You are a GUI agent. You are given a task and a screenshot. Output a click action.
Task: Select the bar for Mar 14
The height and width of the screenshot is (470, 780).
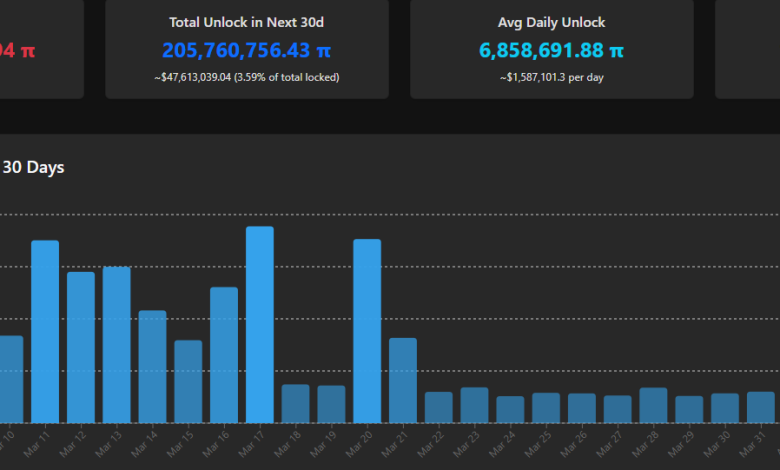point(152,367)
